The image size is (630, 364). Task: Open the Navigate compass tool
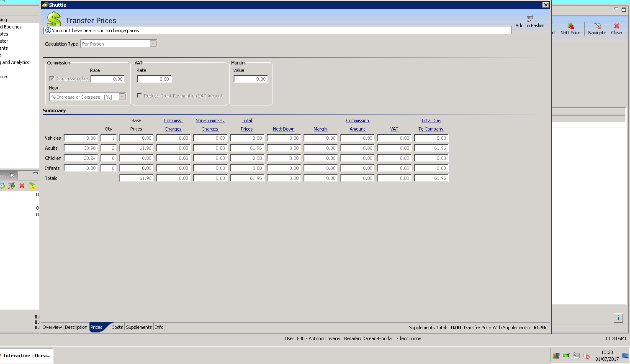pos(597,26)
